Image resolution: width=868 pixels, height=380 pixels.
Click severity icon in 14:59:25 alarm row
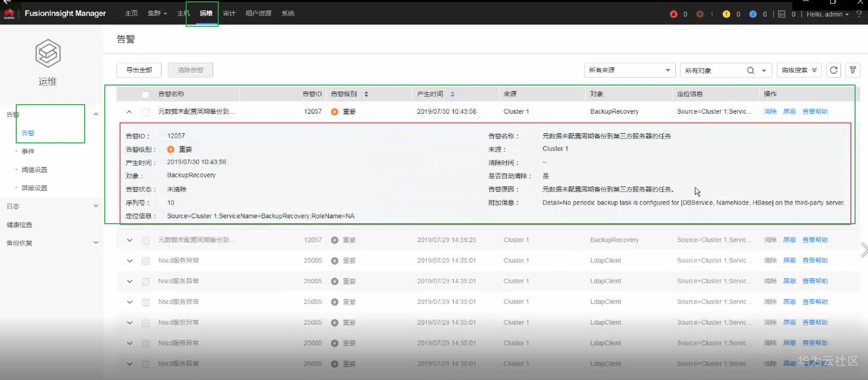(x=334, y=240)
